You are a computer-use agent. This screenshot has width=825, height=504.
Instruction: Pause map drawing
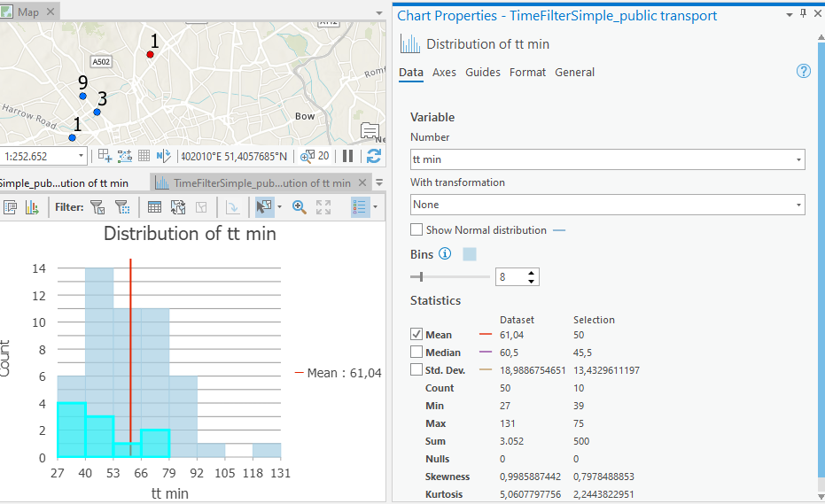pos(348,156)
